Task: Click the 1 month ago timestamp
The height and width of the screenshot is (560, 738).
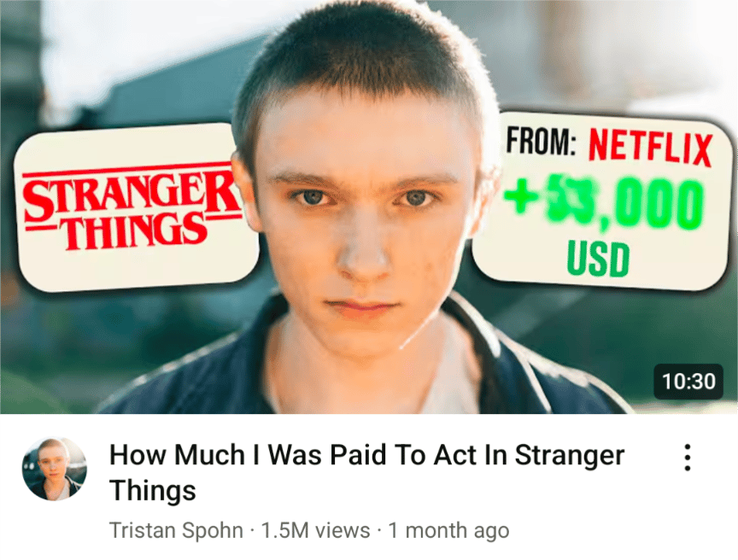Action: (448, 530)
